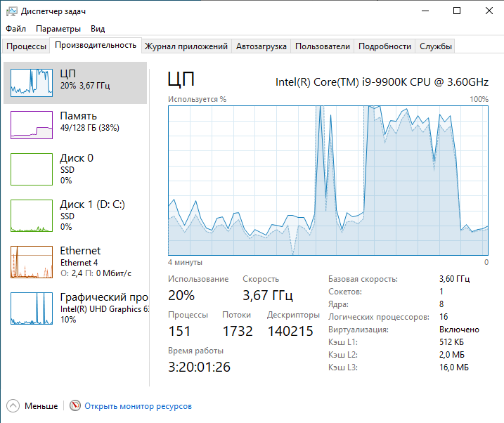Open the Параметры menu
The height and width of the screenshot is (423, 504).
click(58, 29)
